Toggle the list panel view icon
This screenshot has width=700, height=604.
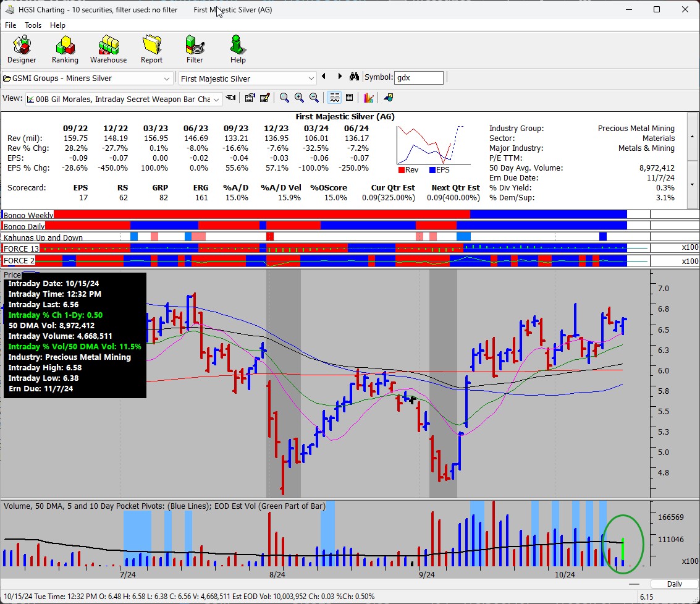coord(350,98)
